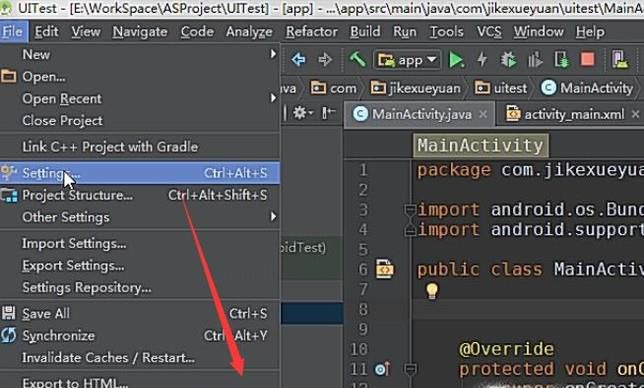Click the AVD Manager icon
Screen dimensions: 644x388
click(620, 60)
